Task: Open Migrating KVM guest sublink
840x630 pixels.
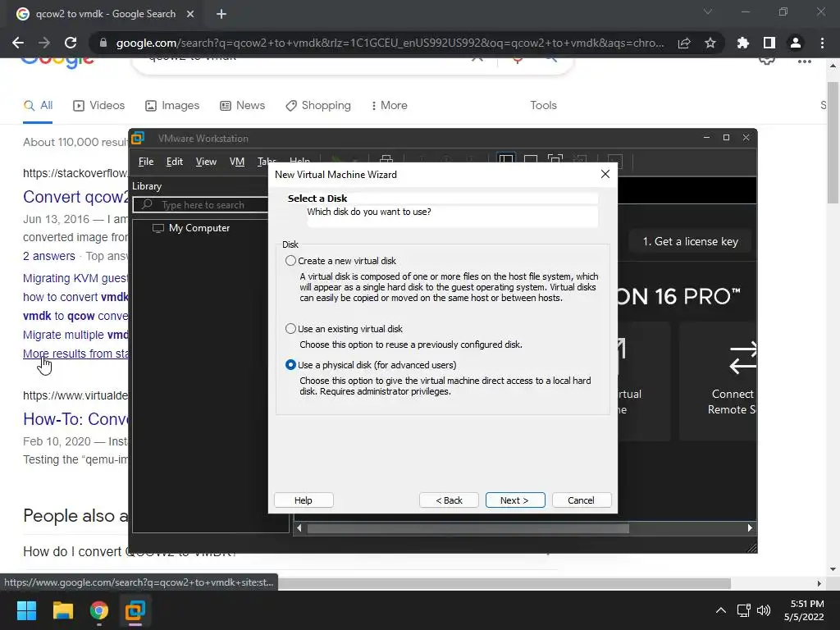Action: [x=75, y=279]
